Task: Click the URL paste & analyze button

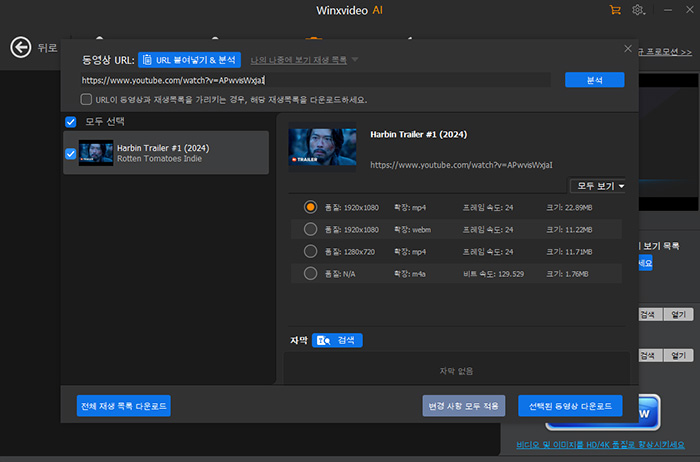Action: pyautogui.click(x=189, y=60)
